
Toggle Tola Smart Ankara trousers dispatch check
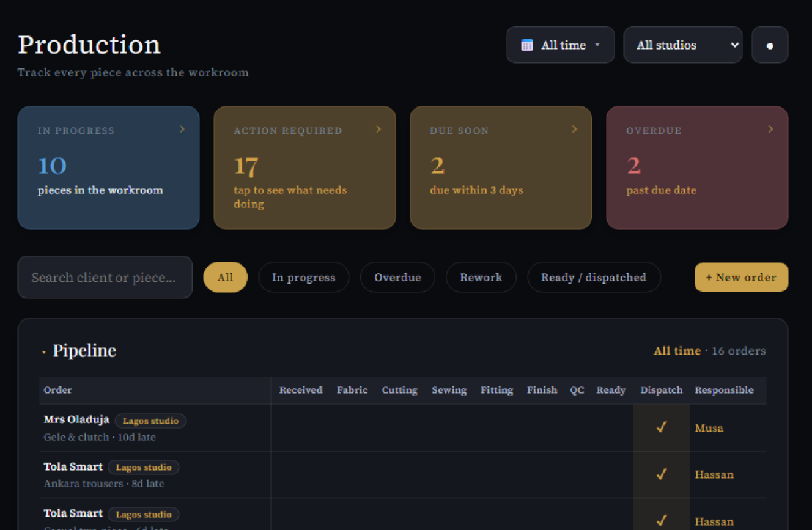tap(661, 474)
